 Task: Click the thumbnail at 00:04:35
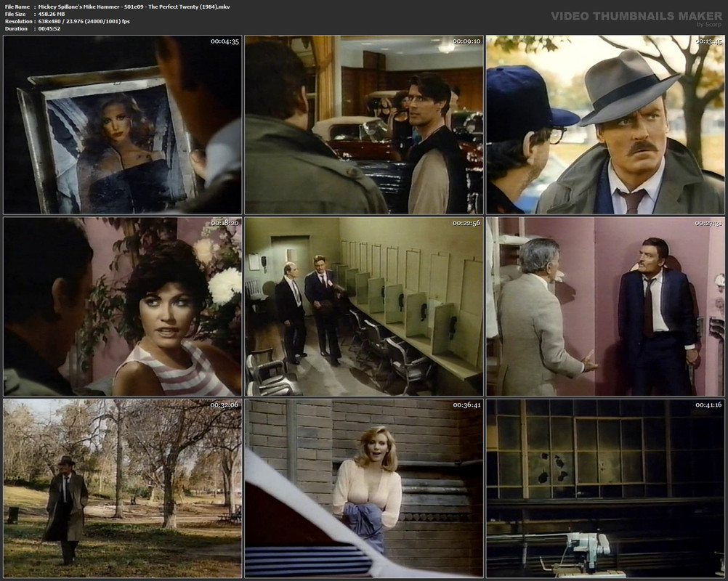pyautogui.click(x=123, y=124)
